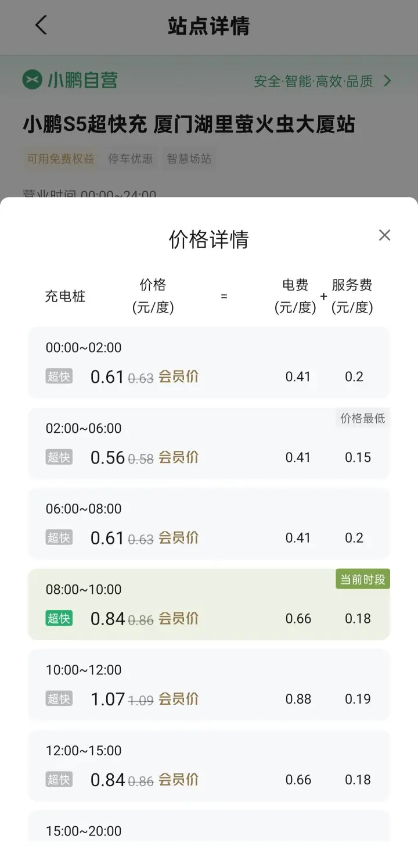This screenshot has width=418, height=868.
Task: Tap the 价格最低 label badge
Action: pos(362,418)
